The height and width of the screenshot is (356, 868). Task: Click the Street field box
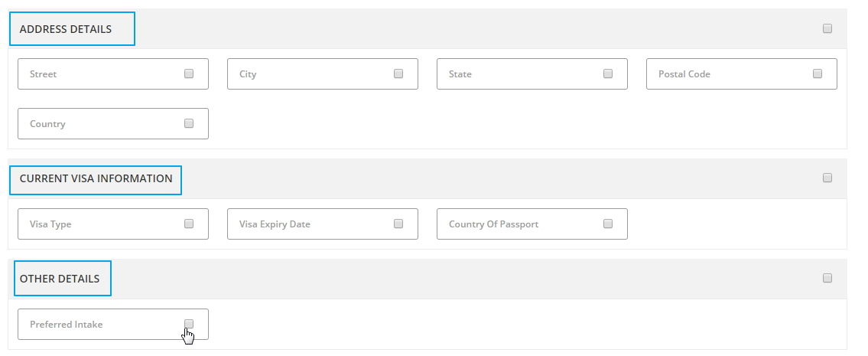tap(113, 73)
